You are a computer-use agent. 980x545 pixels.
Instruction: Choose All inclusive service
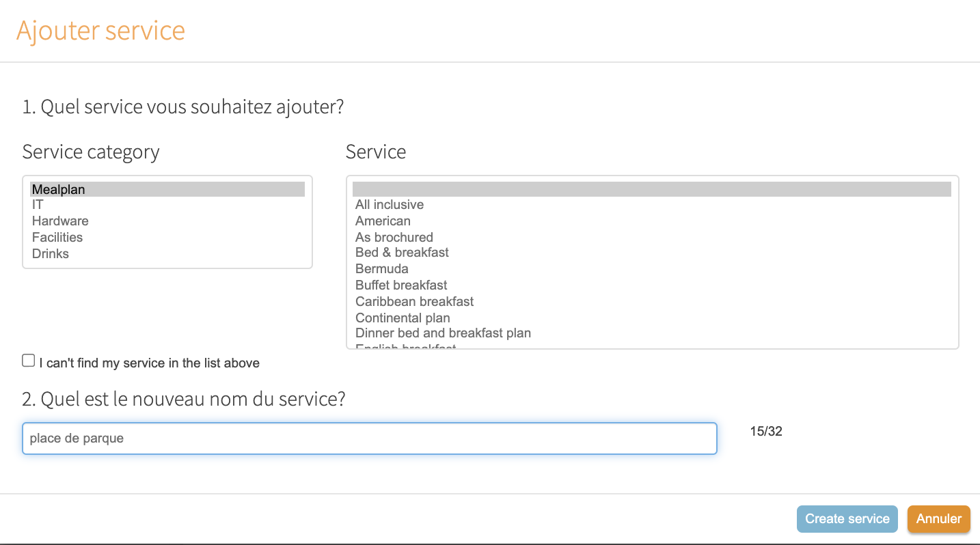(390, 205)
